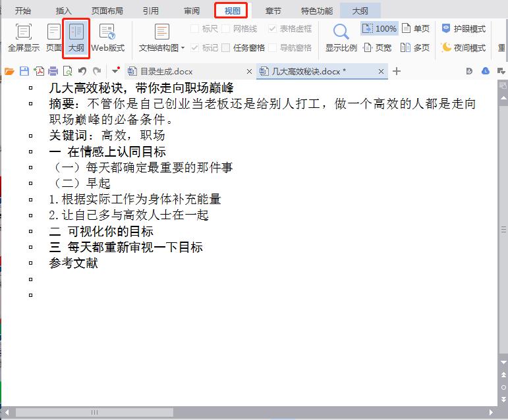Undo the last action
Screen dimensions: 508x420
82,71
